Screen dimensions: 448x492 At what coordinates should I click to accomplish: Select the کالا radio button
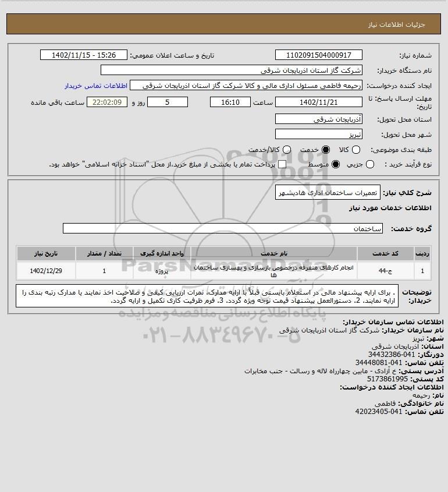point(356,150)
